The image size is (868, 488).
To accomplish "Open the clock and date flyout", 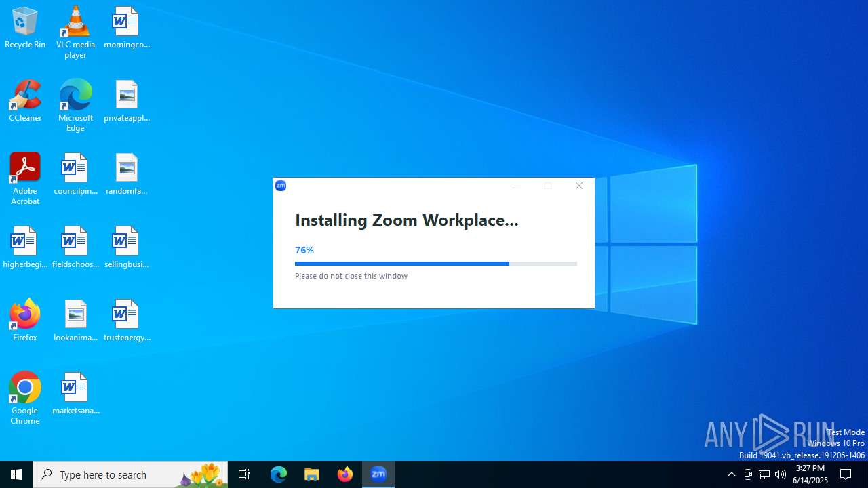I will (810, 474).
